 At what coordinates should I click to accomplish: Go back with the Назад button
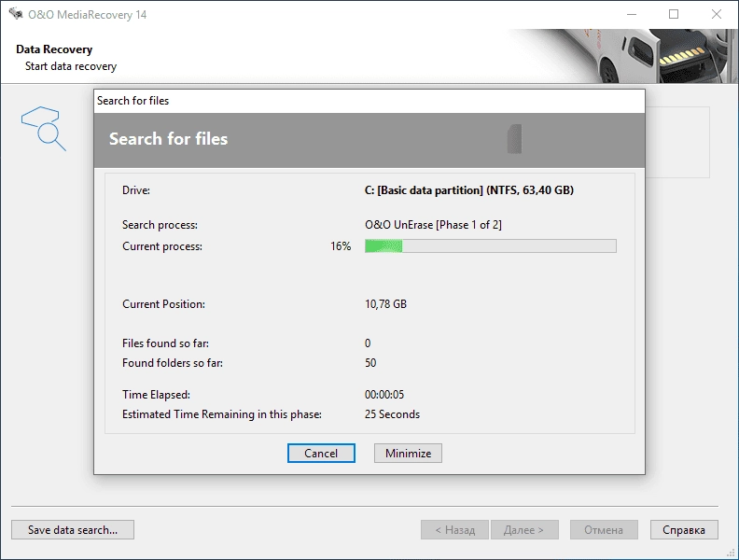point(455,530)
